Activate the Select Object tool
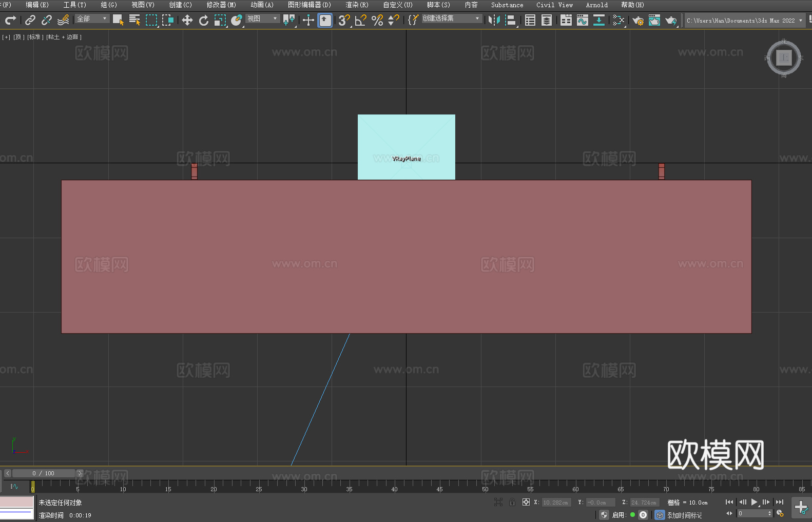The width and height of the screenshot is (812, 522). click(x=118, y=20)
